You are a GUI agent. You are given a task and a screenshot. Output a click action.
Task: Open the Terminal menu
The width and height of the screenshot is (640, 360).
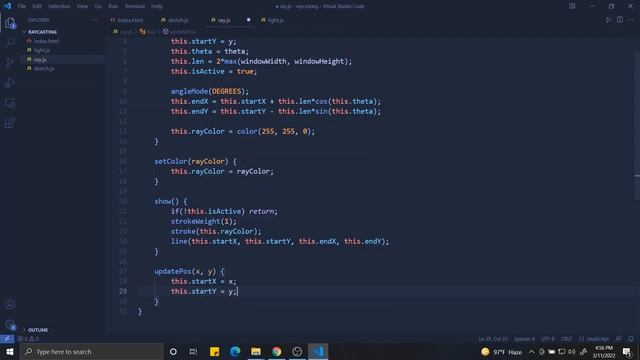point(135,6)
